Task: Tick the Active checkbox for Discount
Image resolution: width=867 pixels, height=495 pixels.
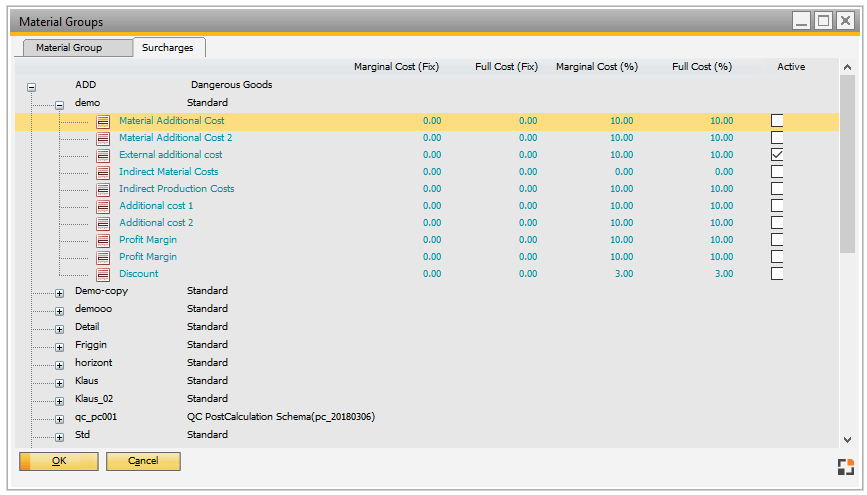Action: click(x=777, y=274)
